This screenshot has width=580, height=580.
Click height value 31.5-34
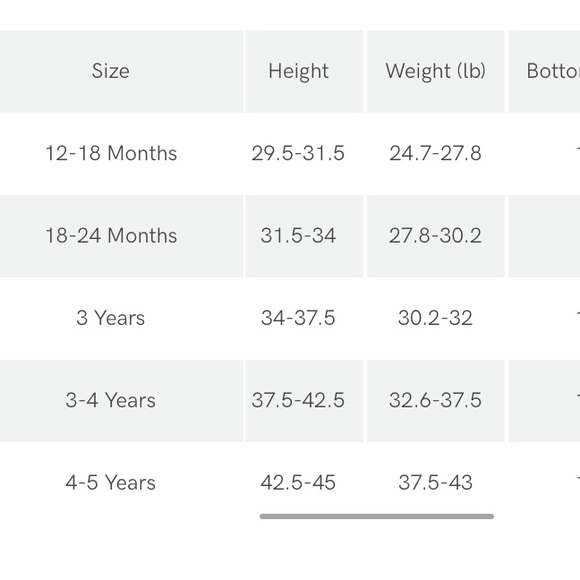click(x=298, y=236)
